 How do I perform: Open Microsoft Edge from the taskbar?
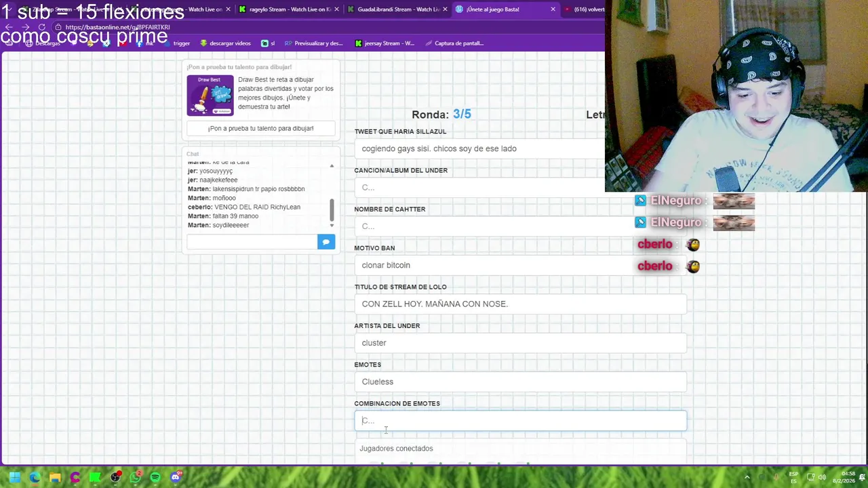coord(35,477)
